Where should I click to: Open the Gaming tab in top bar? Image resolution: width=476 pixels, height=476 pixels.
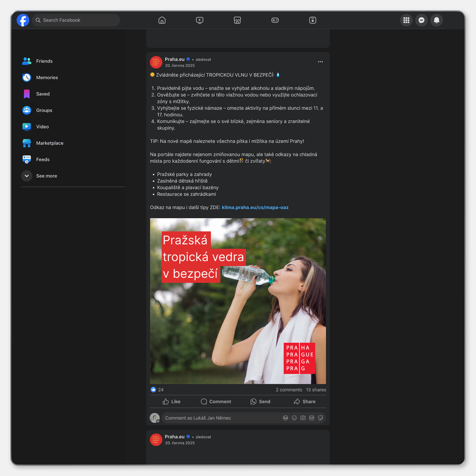click(x=275, y=20)
